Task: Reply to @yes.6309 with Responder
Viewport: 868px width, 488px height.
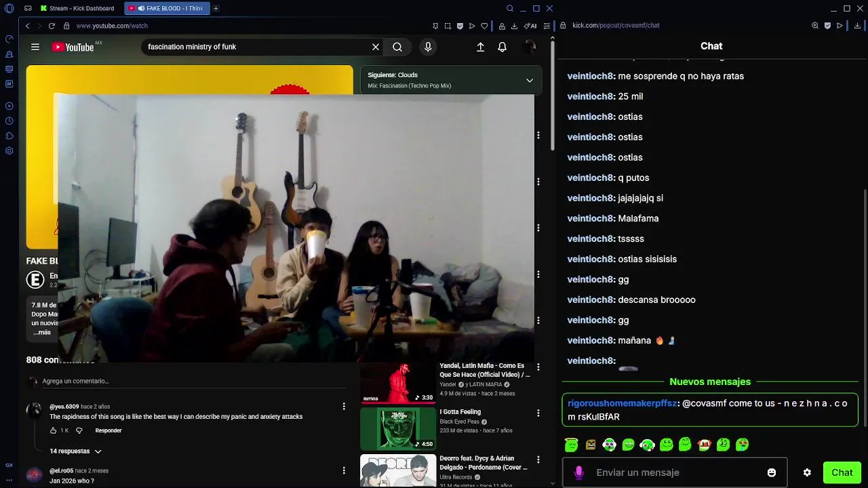Action: coord(108,430)
